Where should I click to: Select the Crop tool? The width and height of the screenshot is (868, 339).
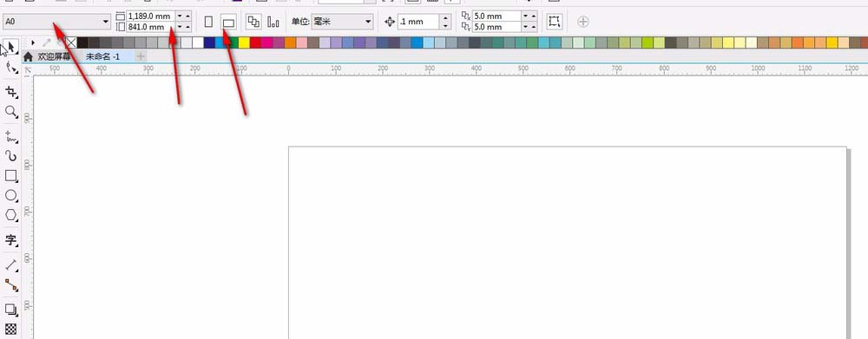tap(11, 91)
